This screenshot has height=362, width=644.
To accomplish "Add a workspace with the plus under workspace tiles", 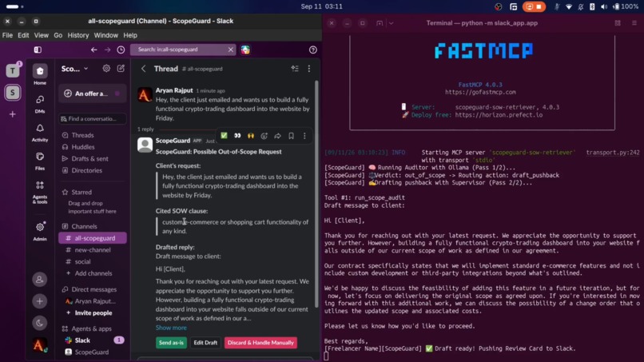I will coord(13,114).
